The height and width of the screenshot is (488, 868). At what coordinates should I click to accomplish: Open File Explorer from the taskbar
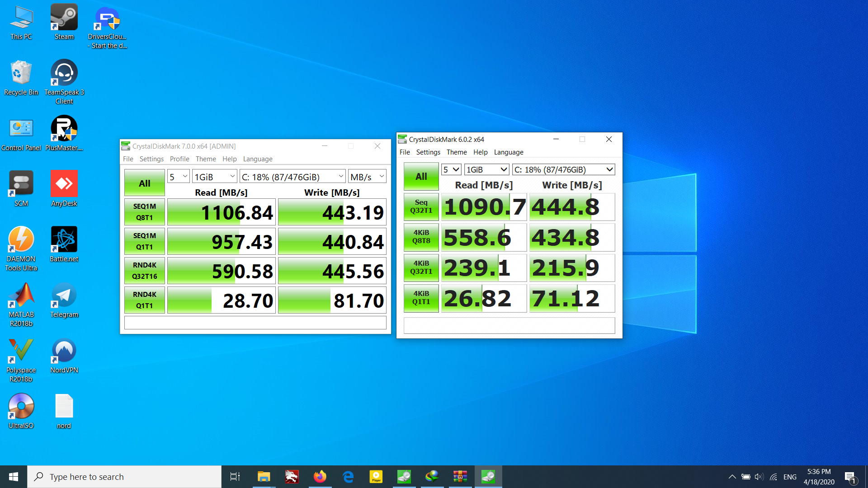click(x=264, y=477)
